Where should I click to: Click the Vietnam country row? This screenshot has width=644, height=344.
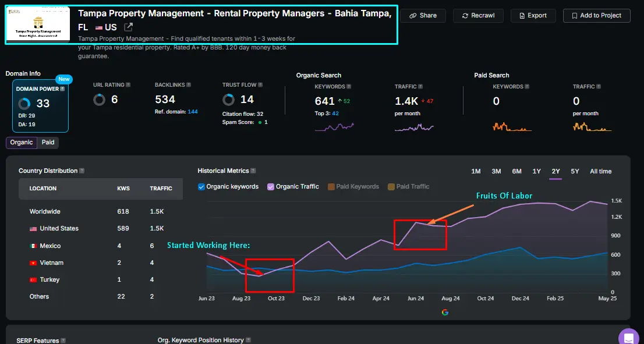[101, 263]
